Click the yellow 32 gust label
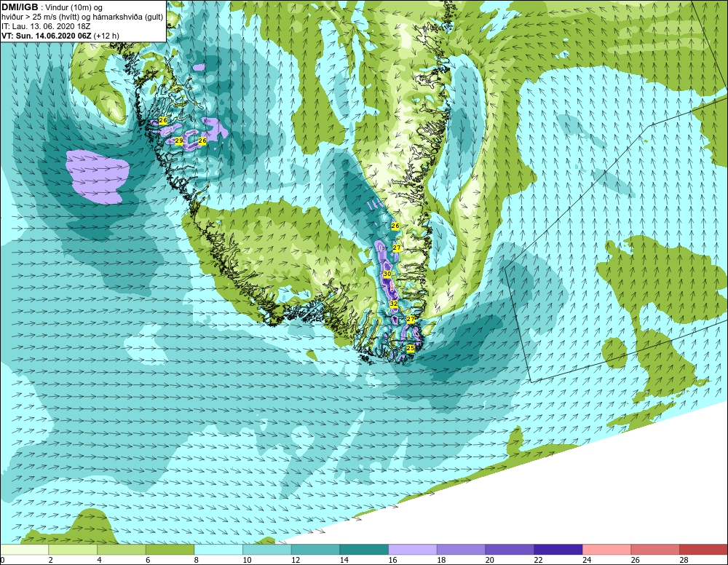The width and height of the screenshot is (728, 565). click(394, 304)
